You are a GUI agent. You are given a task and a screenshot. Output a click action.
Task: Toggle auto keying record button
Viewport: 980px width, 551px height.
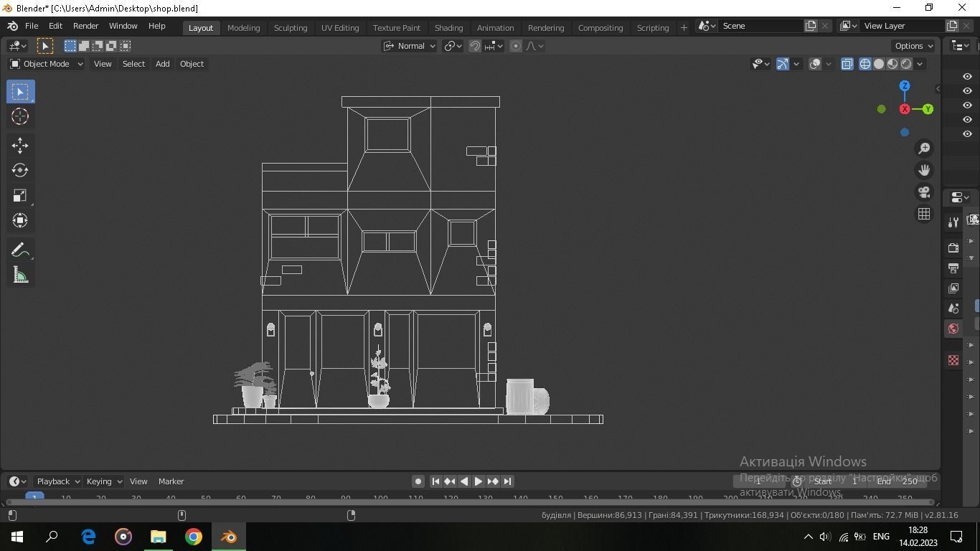point(418,481)
